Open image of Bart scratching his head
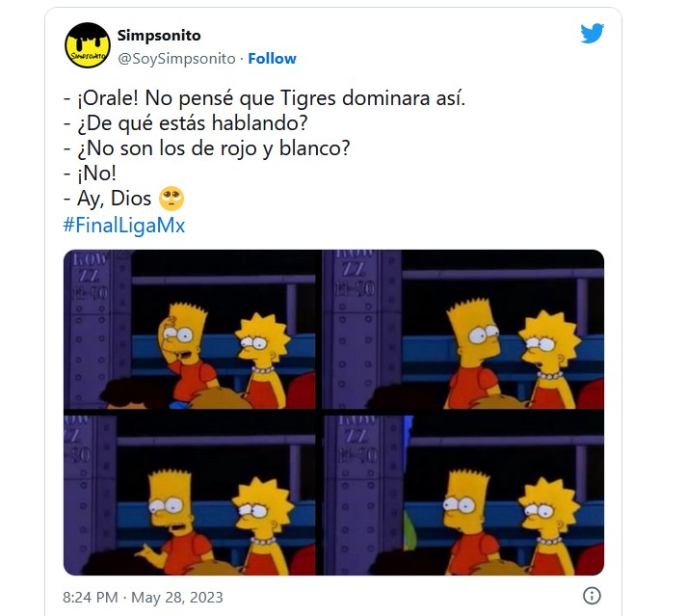686x616 pixels. [x=190, y=330]
